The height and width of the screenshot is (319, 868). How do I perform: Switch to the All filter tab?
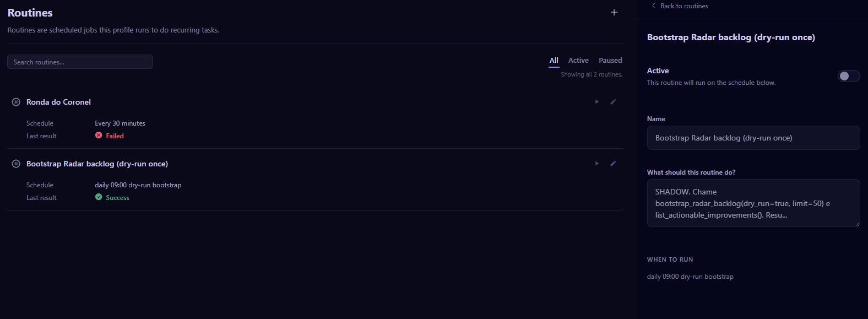[x=554, y=61]
